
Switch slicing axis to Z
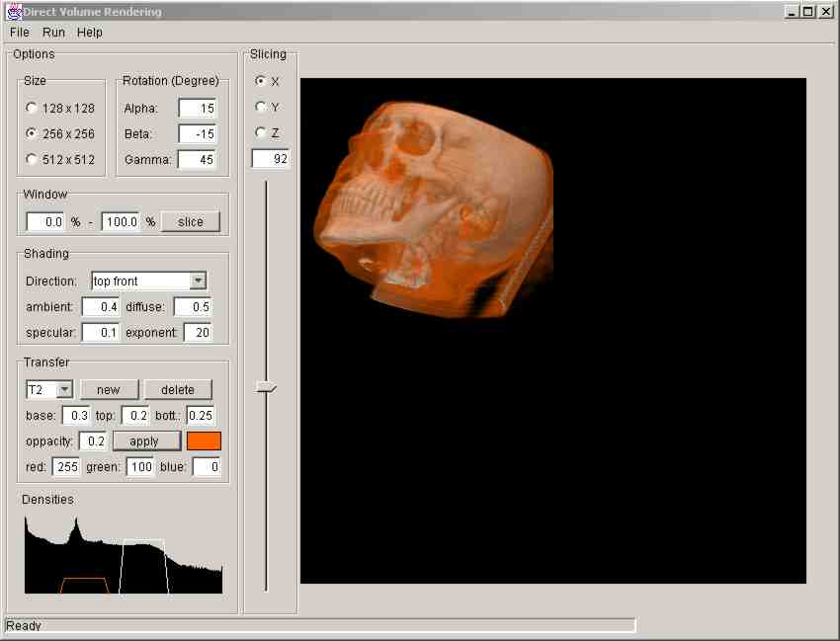pos(261,132)
